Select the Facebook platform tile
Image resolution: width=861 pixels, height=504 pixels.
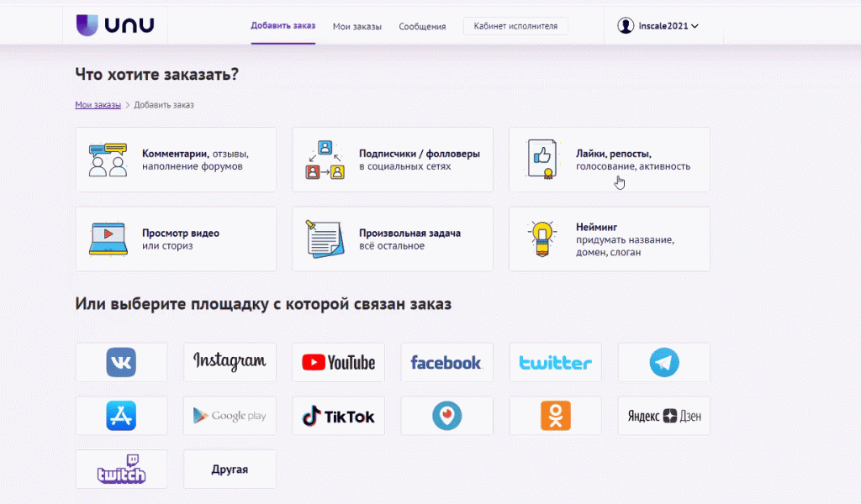point(446,362)
